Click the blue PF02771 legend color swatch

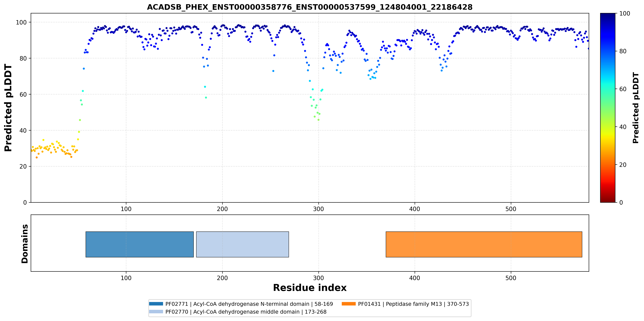click(156, 304)
